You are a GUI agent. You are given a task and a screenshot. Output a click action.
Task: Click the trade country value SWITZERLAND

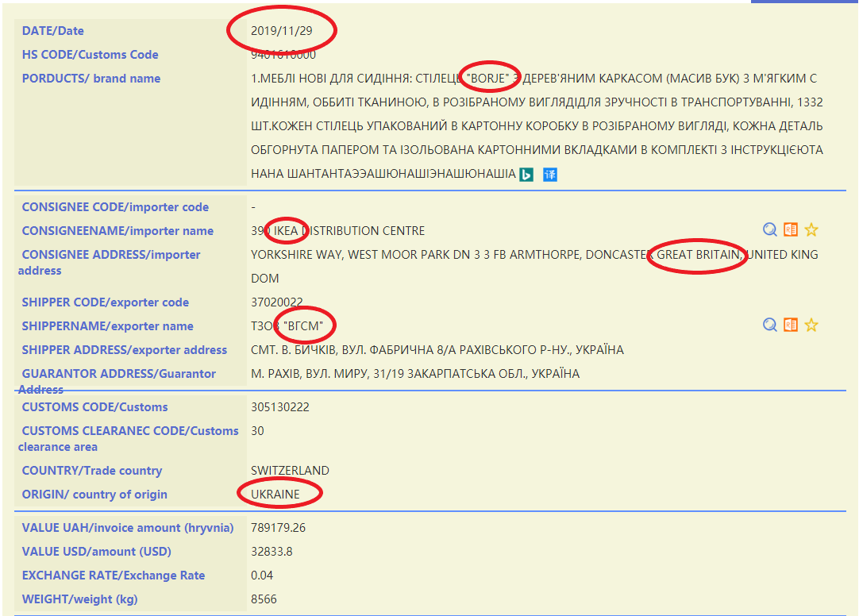(290, 471)
